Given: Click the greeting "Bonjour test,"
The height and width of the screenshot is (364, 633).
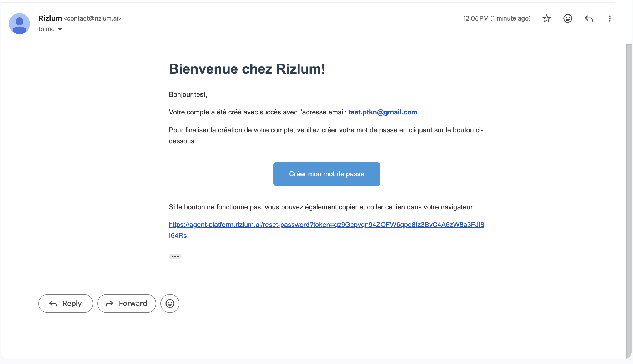Looking at the screenshot, I should pos(188,95).
